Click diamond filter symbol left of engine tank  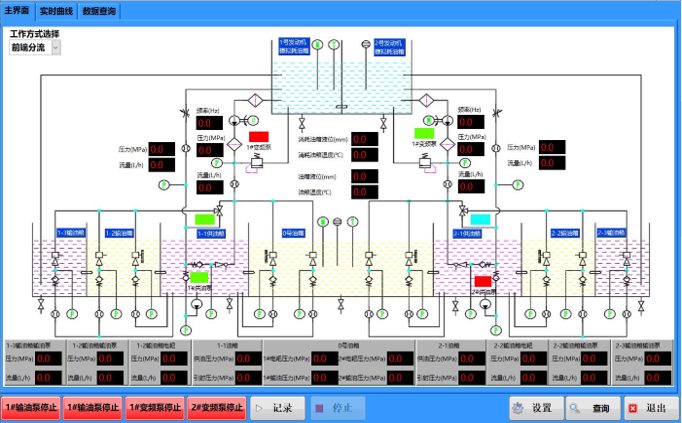pyautogui.click(x=255, y=101)
